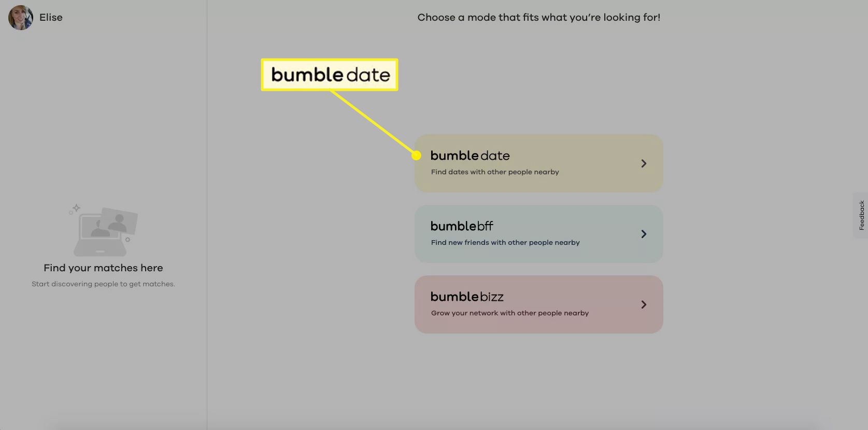Click chevron arrow on Bumble Bizz card
The height and width of the screenshot is (430, 868).
point(644,304)
